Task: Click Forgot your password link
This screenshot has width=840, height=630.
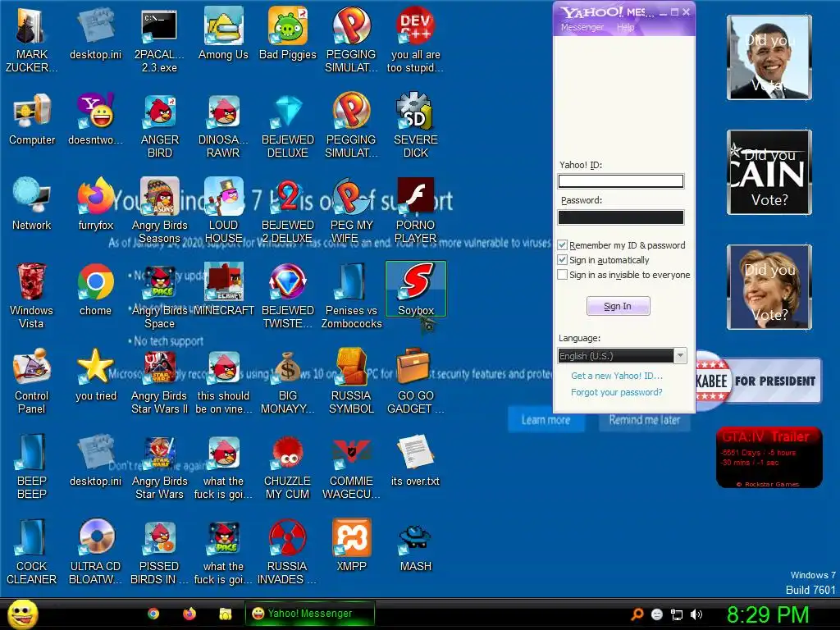Action: pos(617,392)
